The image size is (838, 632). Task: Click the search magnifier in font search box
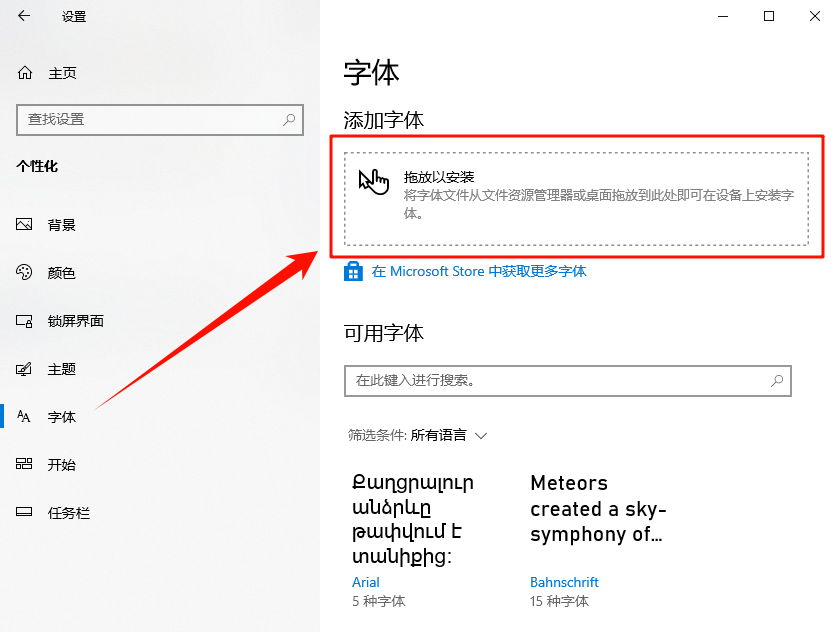[x=777, y=381]
